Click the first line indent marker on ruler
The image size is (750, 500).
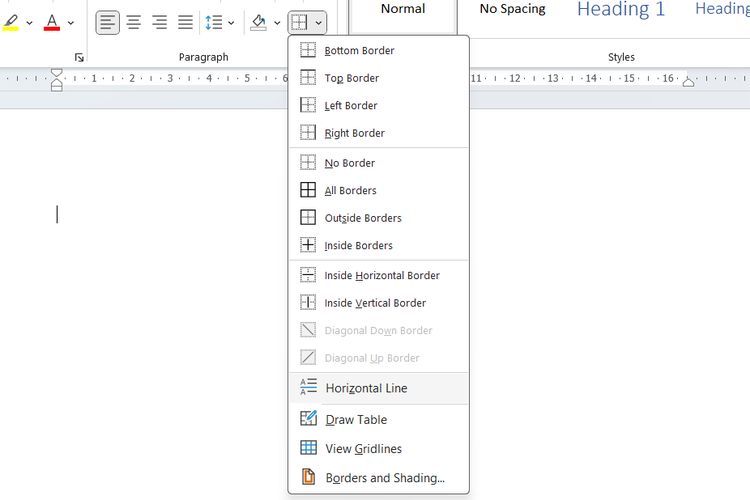56,73
